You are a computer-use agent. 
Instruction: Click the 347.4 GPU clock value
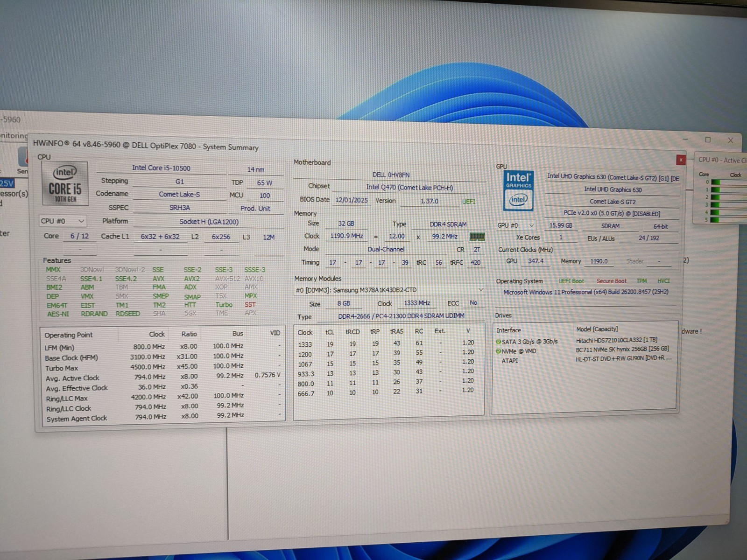(536, 261)
